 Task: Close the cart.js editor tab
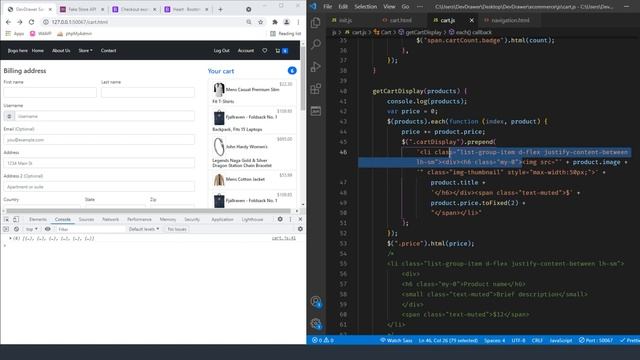coord(471,20)
